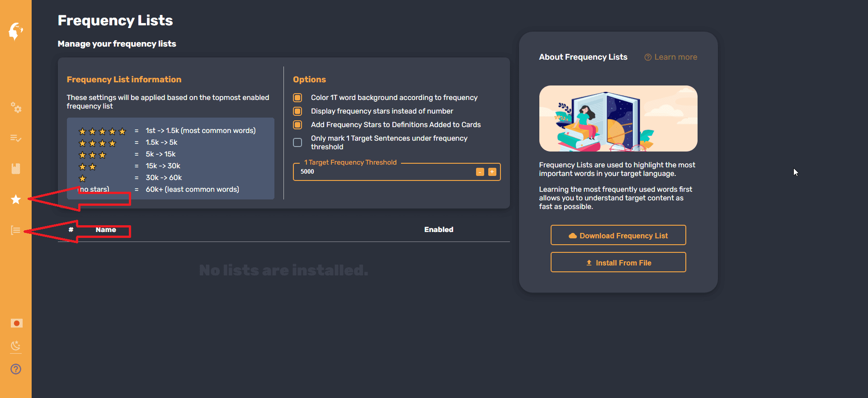Open the gears settings page in sidebar
This screenshot has width=868, height=398.
pyautogui.click(x=16, y=108)
